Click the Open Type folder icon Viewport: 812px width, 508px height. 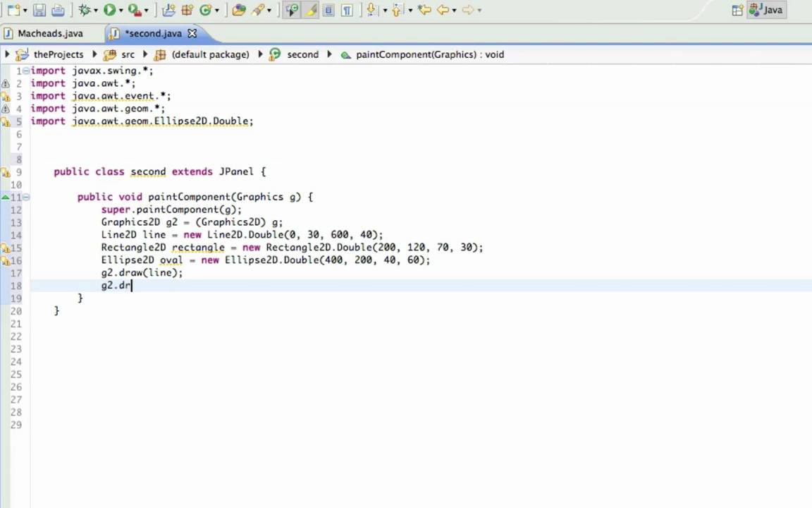(239, 10)
